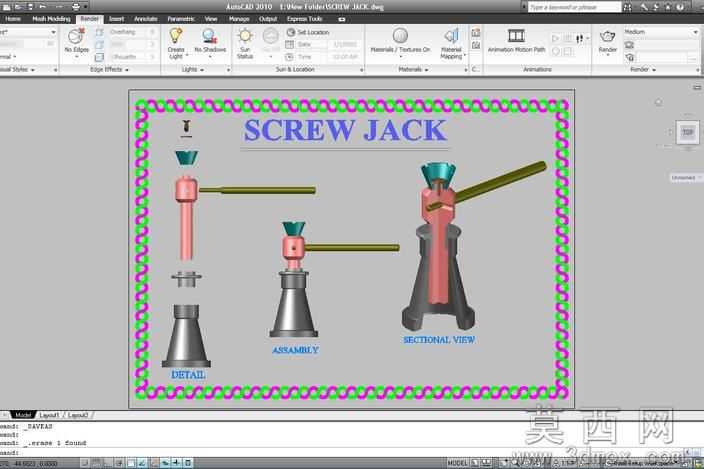Toggle the Sun Status icon
This screenshot has width=704, height=469.
(245, 36)
